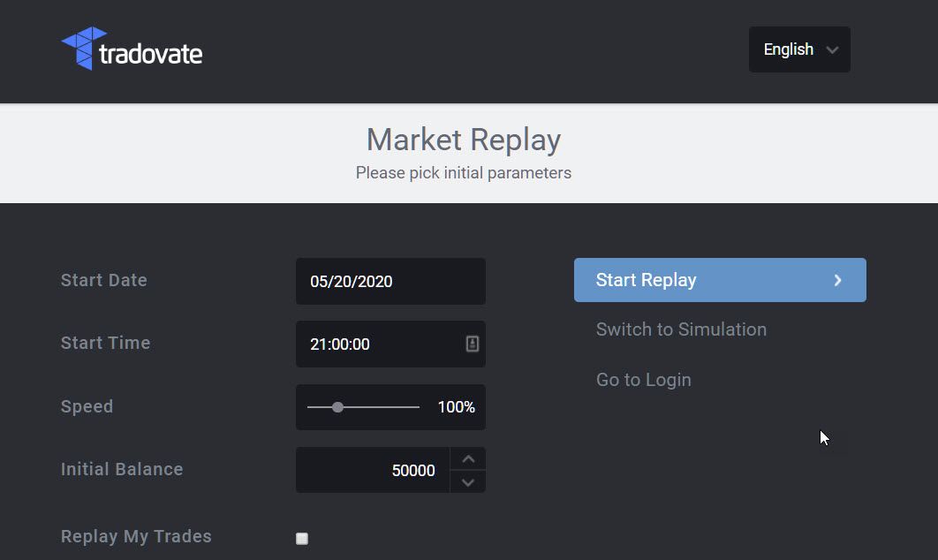938x560 pixels.
Task: Open the English language dropdown
Action: [x=799, y=49]
